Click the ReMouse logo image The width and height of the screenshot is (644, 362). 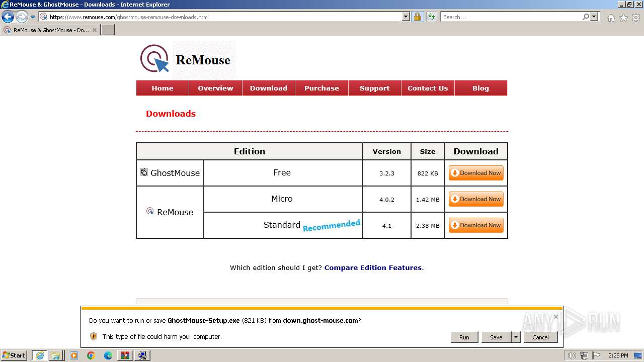coord(187,59)
